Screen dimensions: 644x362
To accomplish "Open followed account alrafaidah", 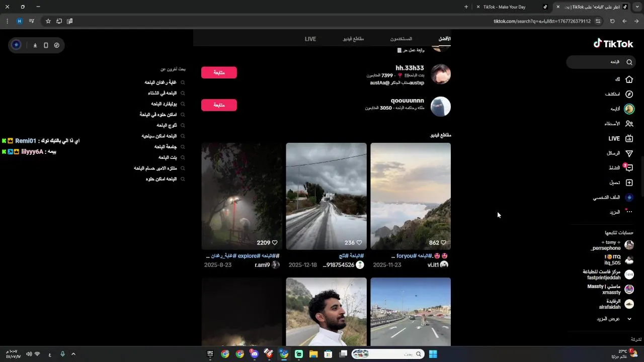I will [x=616, y=304].
